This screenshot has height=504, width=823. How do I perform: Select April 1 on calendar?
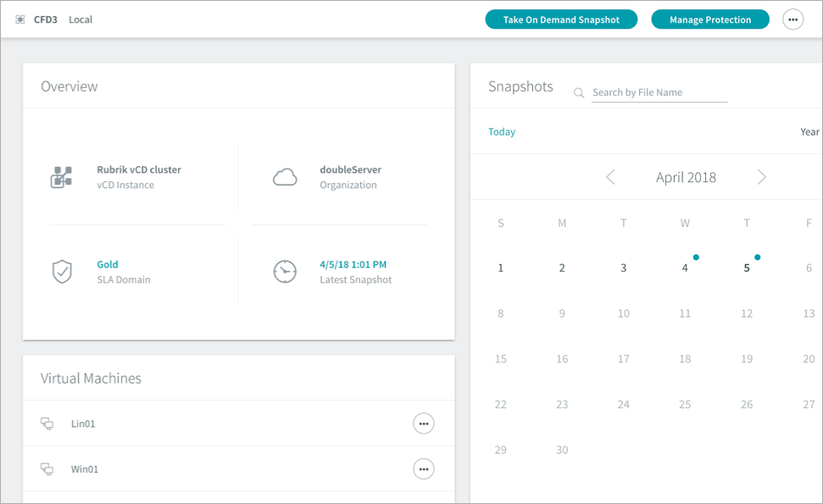tap(501, 268)
